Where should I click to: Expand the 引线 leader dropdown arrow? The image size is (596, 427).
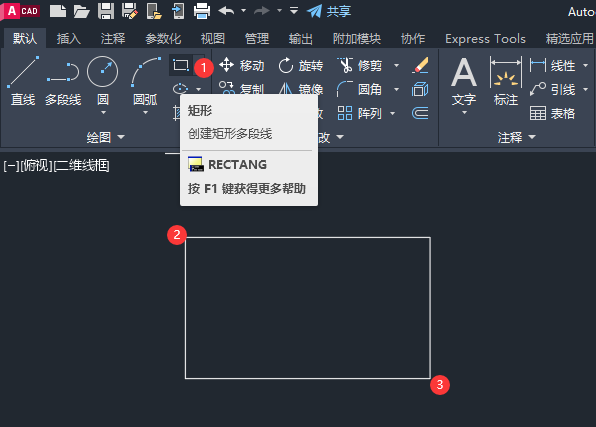pos(585,90)
